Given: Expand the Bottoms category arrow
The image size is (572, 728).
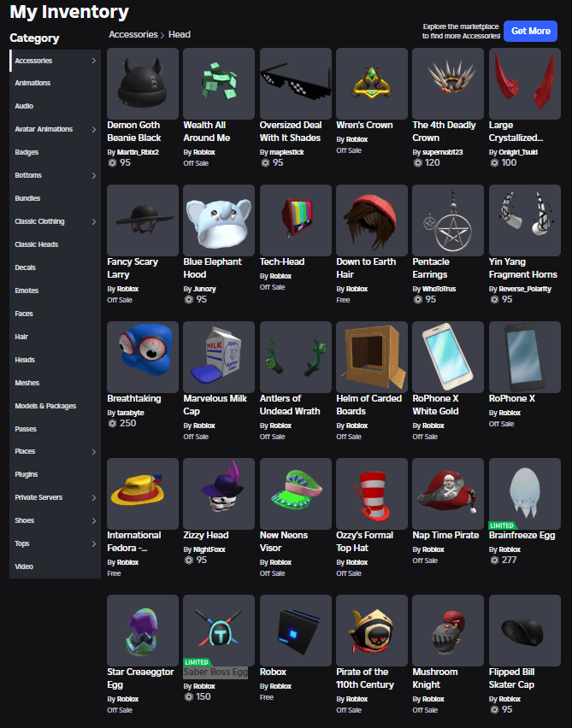Looking at the screenshot, I should tap(94, 175).
